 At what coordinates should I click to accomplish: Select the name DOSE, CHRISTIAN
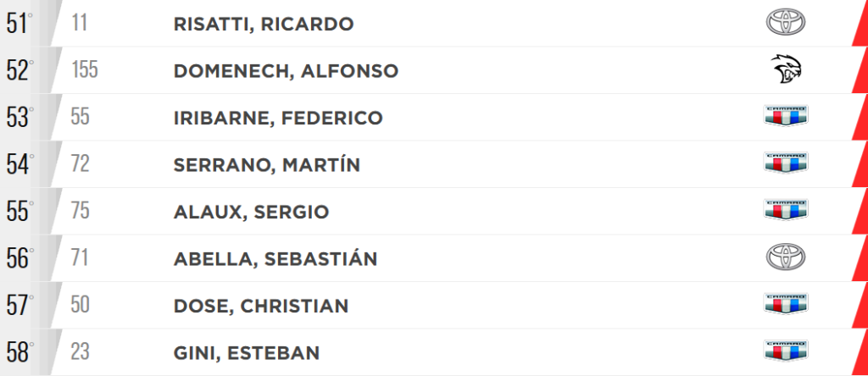pos(261,307)
